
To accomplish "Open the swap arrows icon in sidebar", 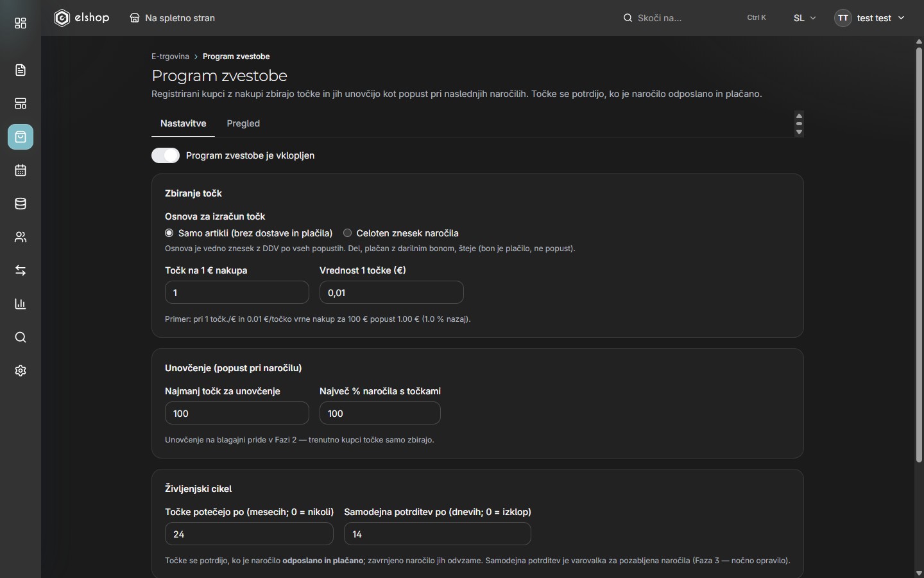I will [21, 270].
